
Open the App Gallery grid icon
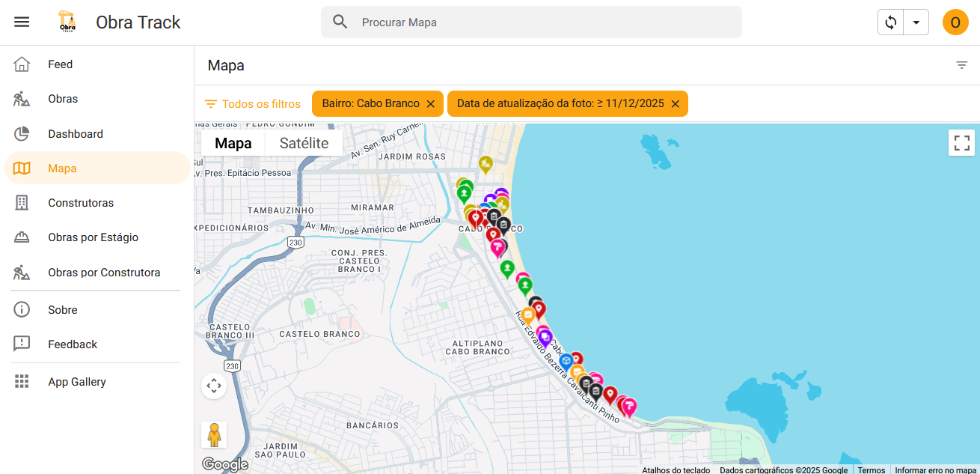(22, 381)
